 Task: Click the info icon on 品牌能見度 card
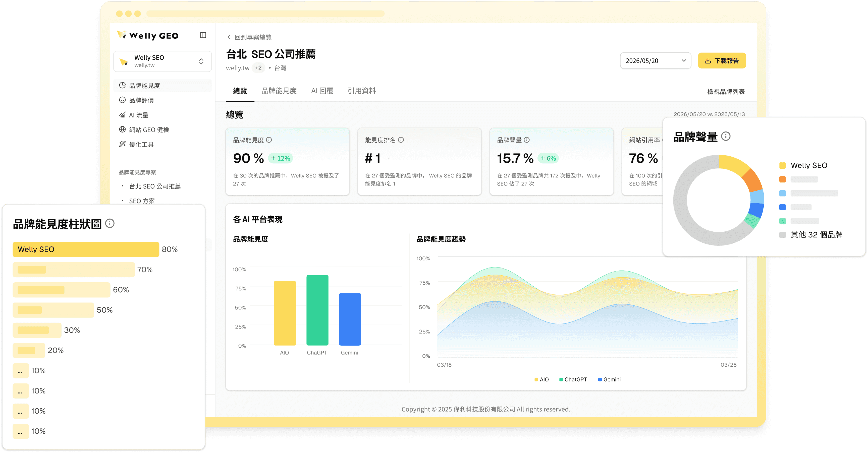269,140
